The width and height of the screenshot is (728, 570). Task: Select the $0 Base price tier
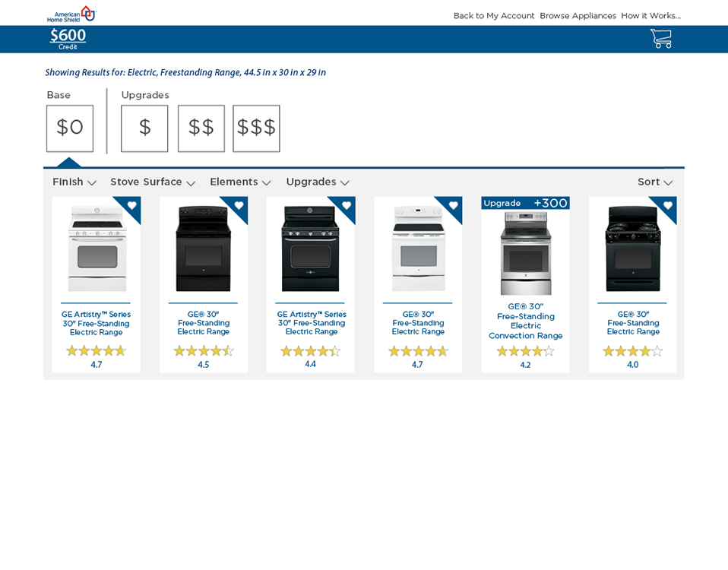pyautogui.click(x=70, y=128)
